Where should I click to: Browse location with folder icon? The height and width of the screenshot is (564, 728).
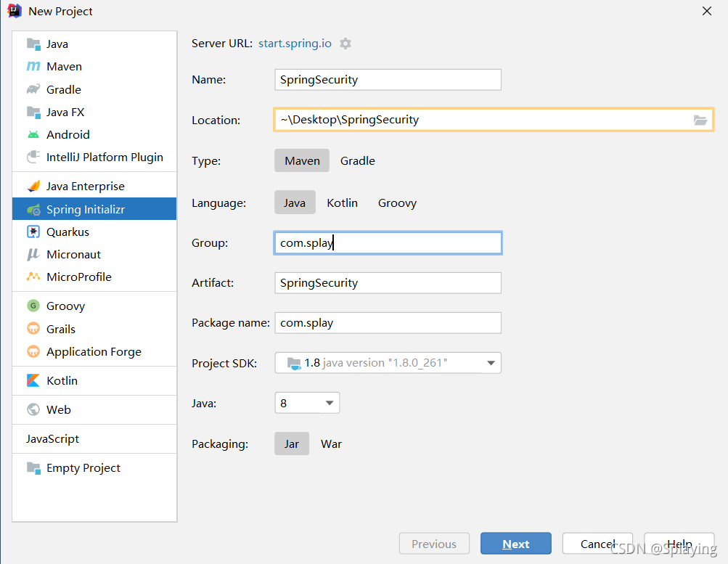coord(700,120)
